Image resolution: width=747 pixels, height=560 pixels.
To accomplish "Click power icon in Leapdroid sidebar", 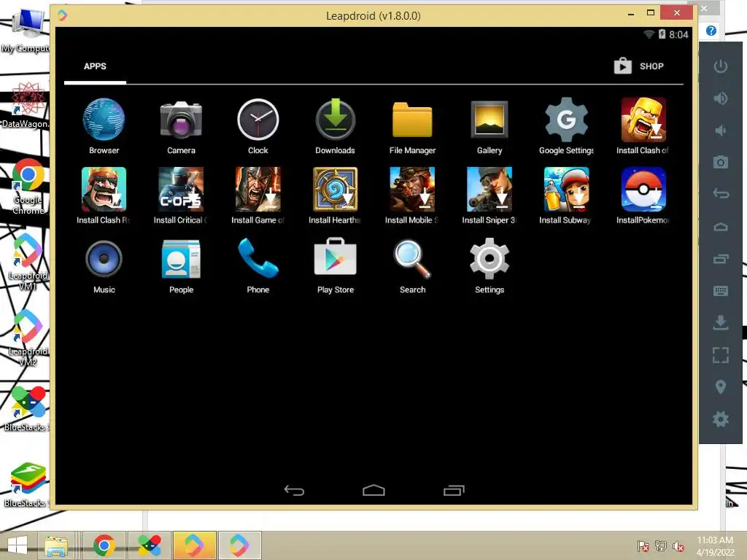I will point(720,66).
